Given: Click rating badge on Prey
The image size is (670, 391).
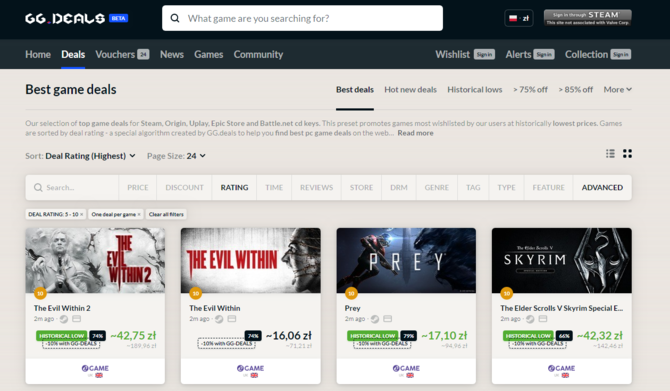Looking at the screenshot, I should click(351, 294).
